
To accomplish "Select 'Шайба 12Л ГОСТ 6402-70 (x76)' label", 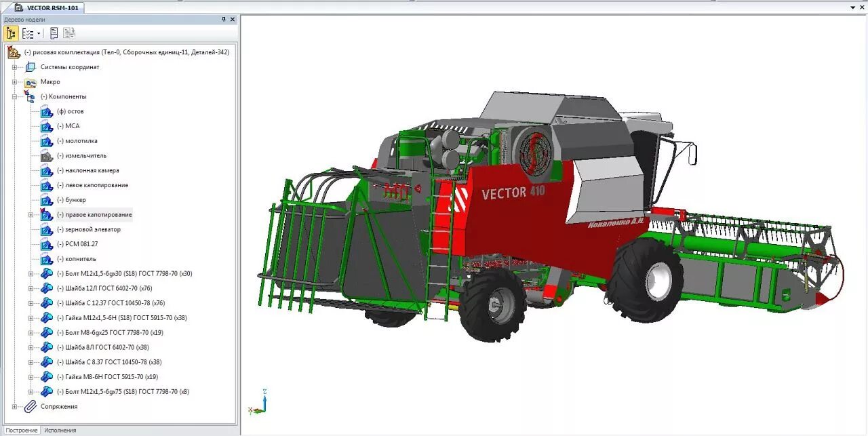I will click(x=104, y=288).
